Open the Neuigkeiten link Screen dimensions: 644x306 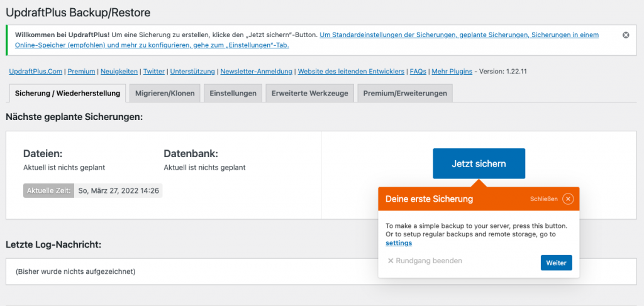click(119, 72)
